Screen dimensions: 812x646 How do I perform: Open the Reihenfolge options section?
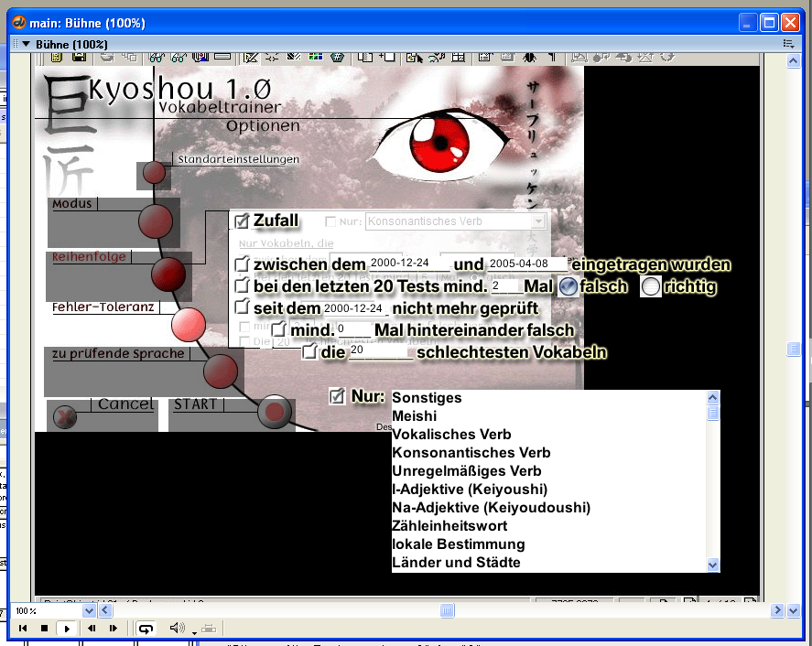tap(168, 273)
